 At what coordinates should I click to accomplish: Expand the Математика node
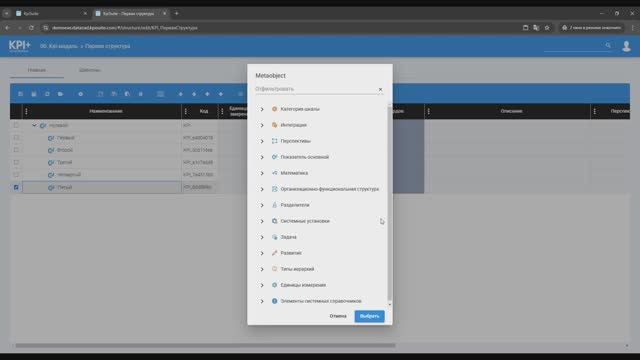(x=262, y=173)
